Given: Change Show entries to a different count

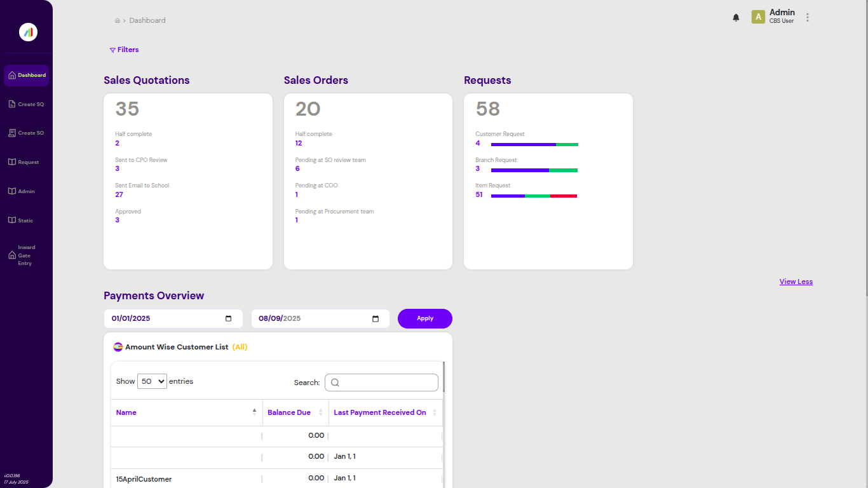Looking at the screenshot, I should pyautogui.click(x=152, y=381).
